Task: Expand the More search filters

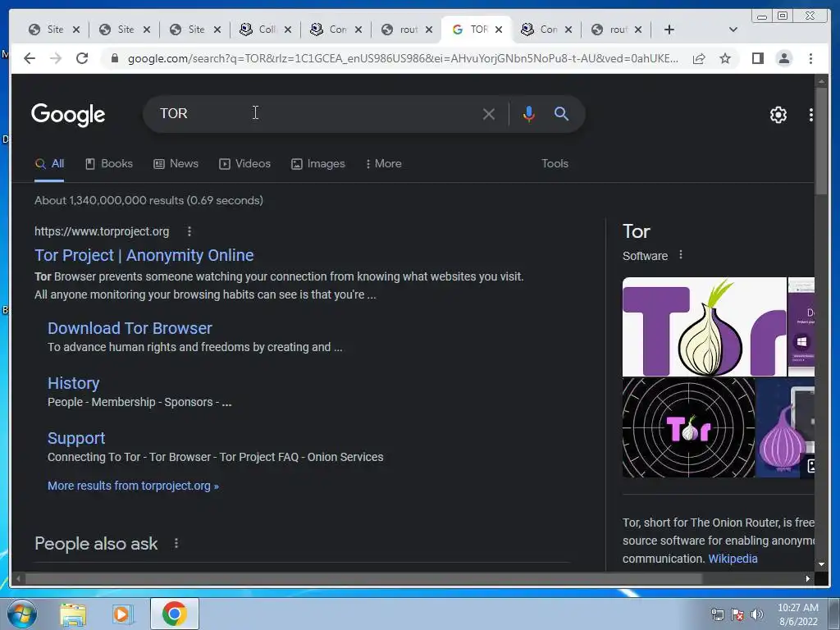Action: click(x=384, y=164)
